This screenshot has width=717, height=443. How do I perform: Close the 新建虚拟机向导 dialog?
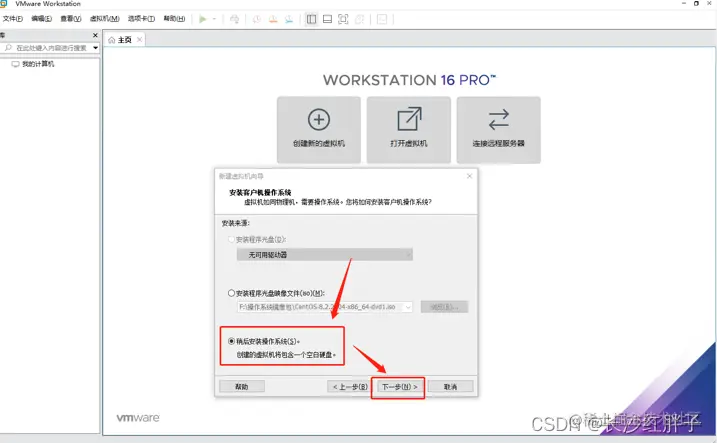coord(469,176)
